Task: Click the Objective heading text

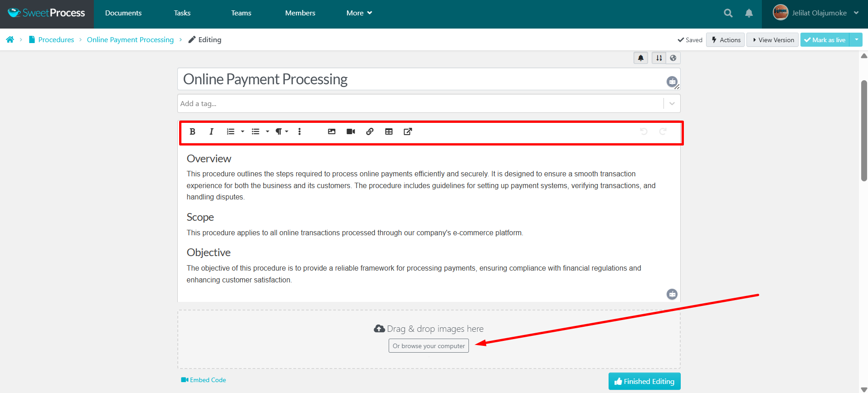Action: (x=209, y=252)
